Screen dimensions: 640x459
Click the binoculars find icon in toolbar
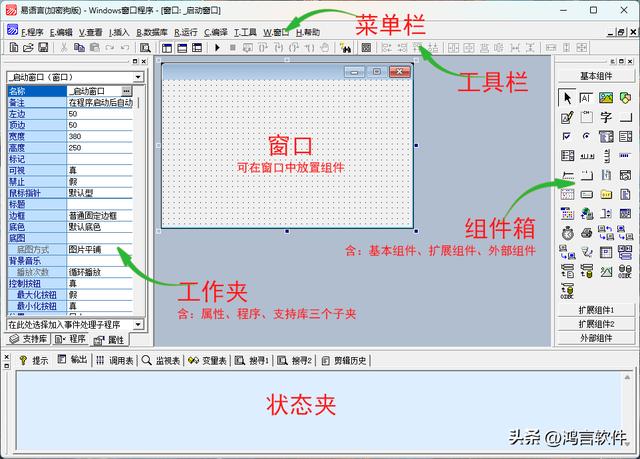pyautogui.click(x=346, y=47)
